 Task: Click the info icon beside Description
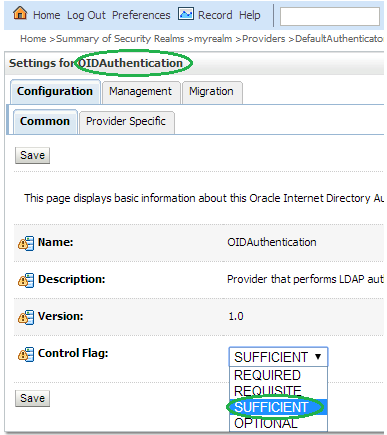(x=26, y=280)
